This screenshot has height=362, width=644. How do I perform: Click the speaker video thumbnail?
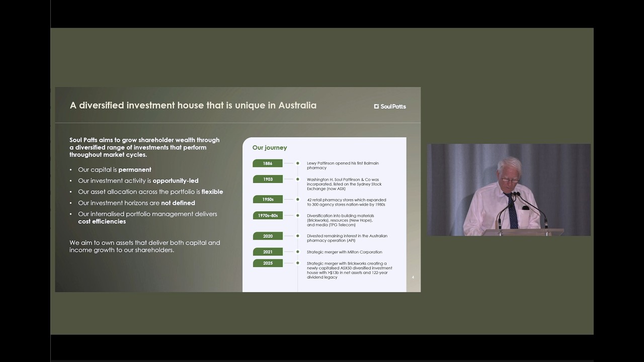click(x=509, y=190)
